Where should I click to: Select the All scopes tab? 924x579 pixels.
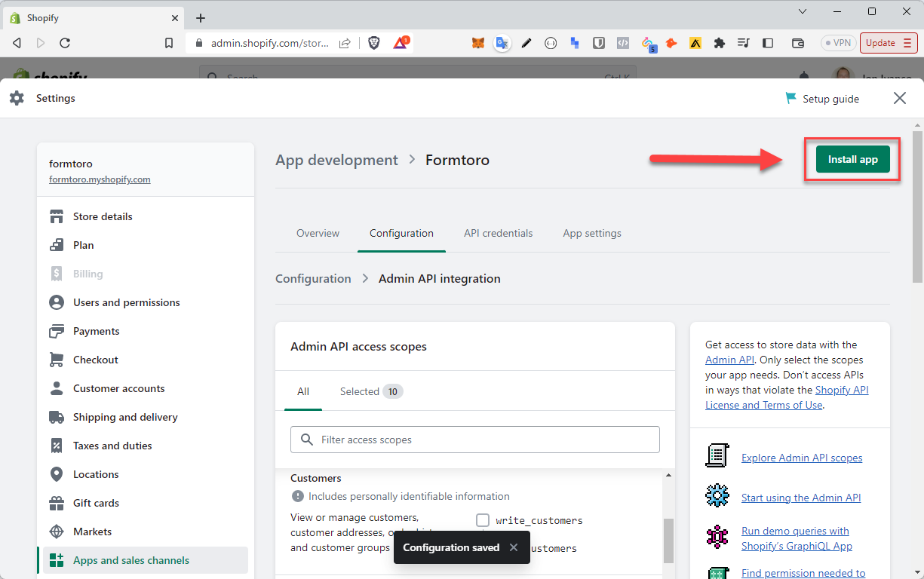[x=303, y=391]
